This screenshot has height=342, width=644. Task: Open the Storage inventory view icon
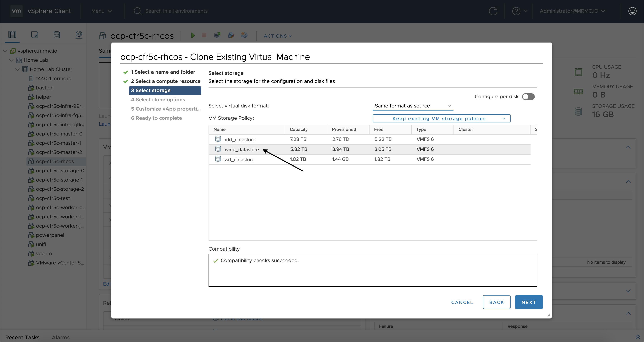tap(57, 35)
